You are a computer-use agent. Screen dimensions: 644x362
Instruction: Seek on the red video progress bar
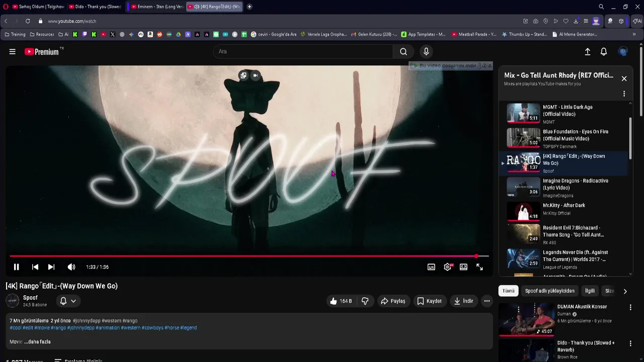tap(249, 256)
